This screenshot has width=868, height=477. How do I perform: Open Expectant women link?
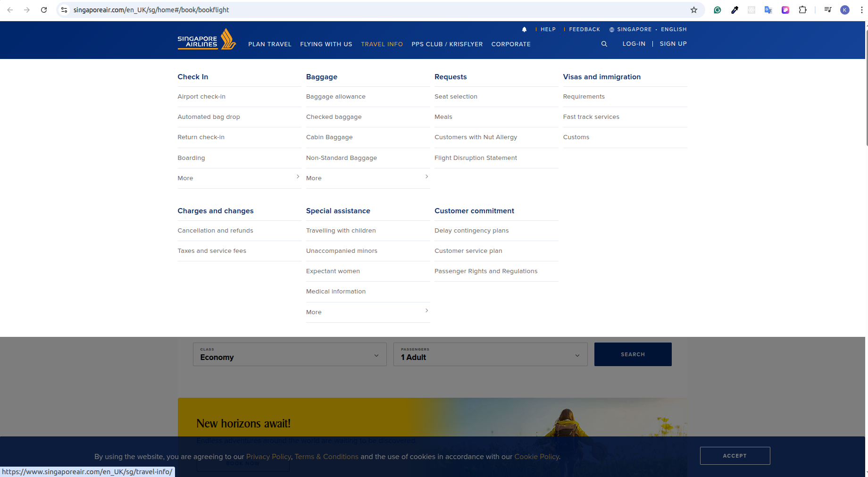pos(333,271)
